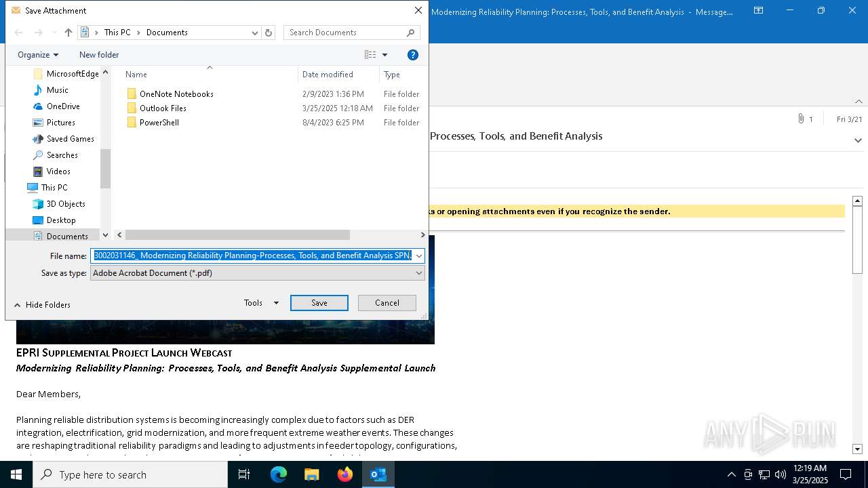
Task: Select Desktop in navigation pane
Action: [x=61, y=220]
